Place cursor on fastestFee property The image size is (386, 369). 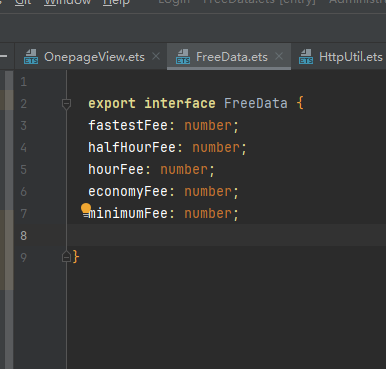point(128,126)
